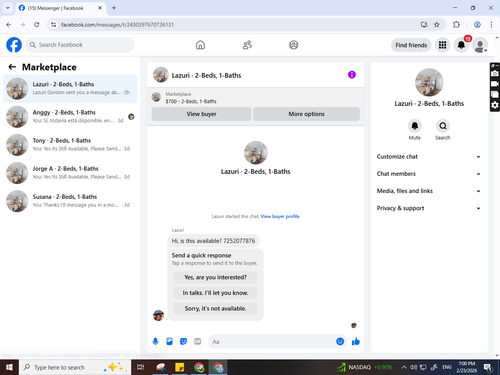Open the Chrome profile icon
The width and height of the screenshot is (500, 375).
[x=477, y=24]
